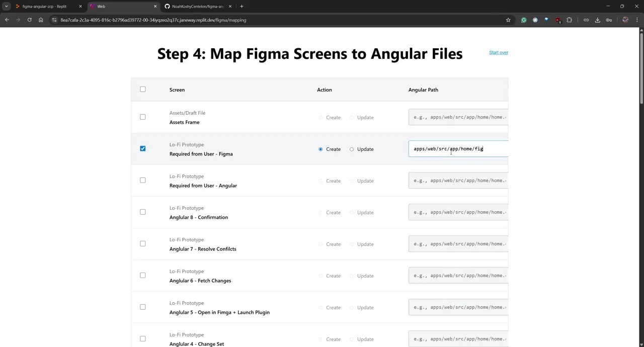Close the Web tab
Image resolution: width=644 pixels, height=347 pixels.
click(x=155, y=7)
